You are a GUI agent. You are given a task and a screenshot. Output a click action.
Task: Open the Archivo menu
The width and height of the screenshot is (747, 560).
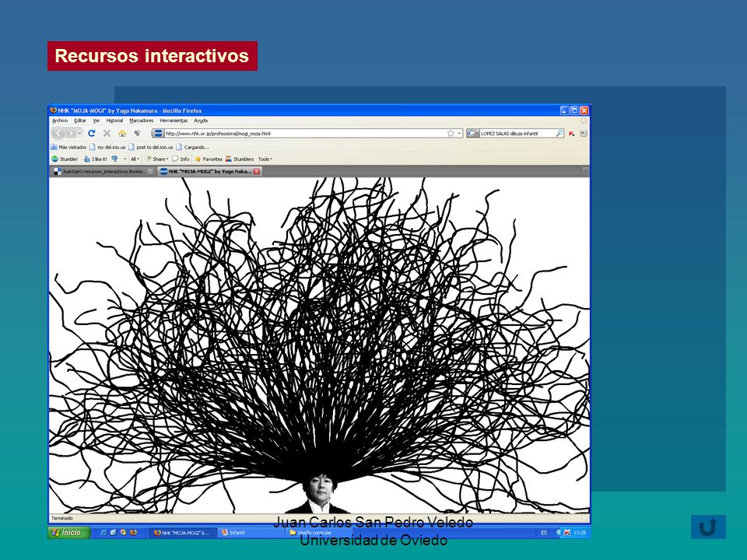pyautogui.click(x=60, y=121)
